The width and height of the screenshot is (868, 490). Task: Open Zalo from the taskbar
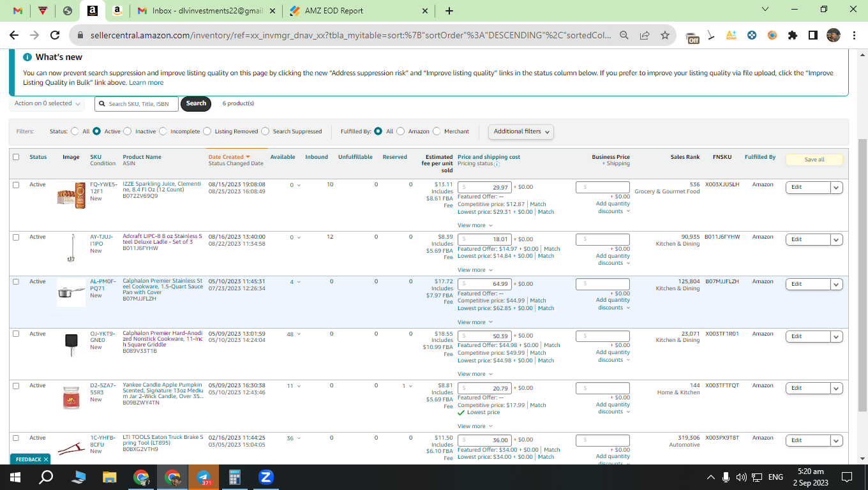coord(266,477)
